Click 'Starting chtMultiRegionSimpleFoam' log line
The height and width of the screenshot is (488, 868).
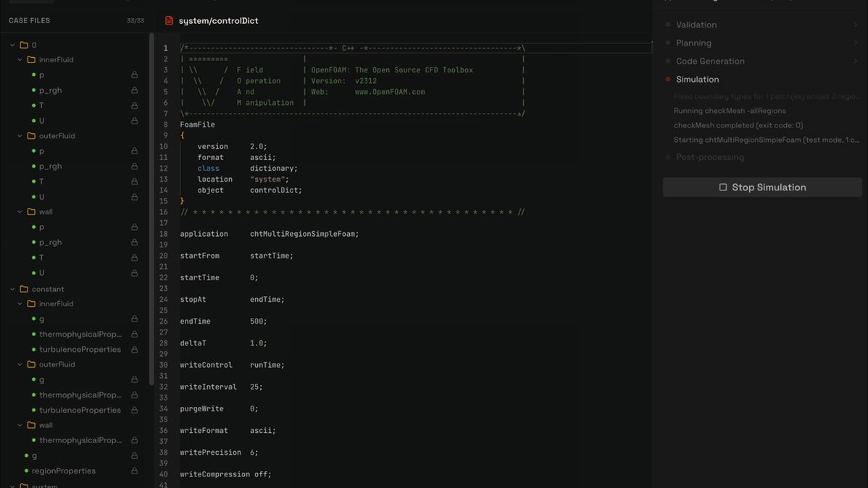[766, 140]
